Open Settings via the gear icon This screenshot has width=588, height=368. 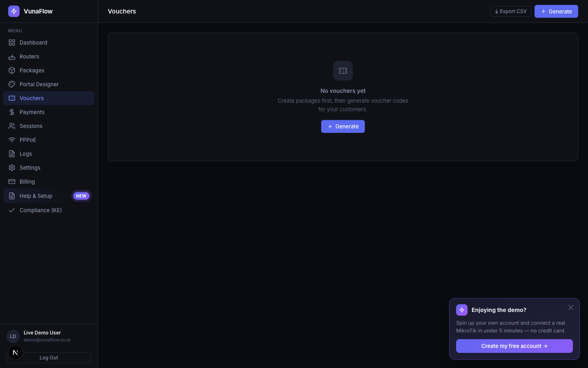pyautogui.click(x=12, y=168)
